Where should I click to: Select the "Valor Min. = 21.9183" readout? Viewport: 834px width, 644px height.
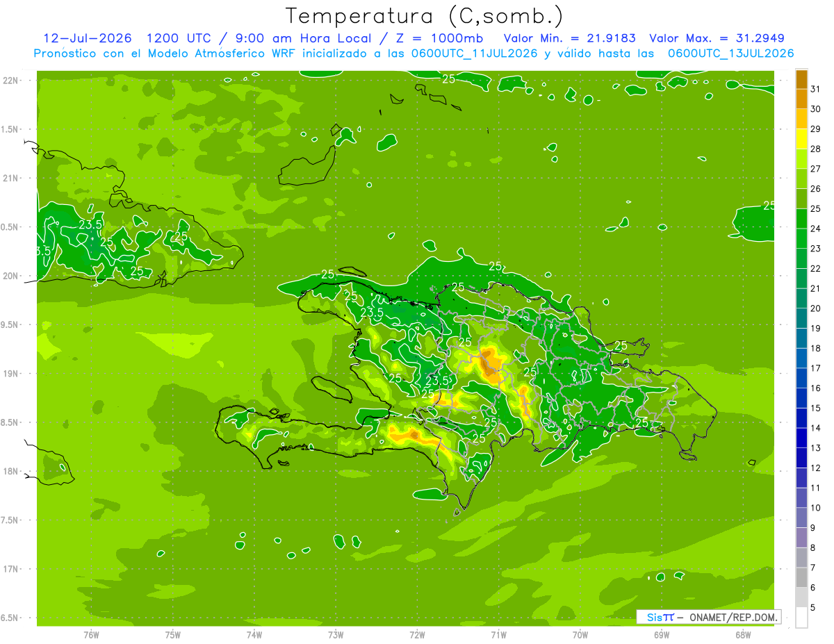(x=569, y=38)
